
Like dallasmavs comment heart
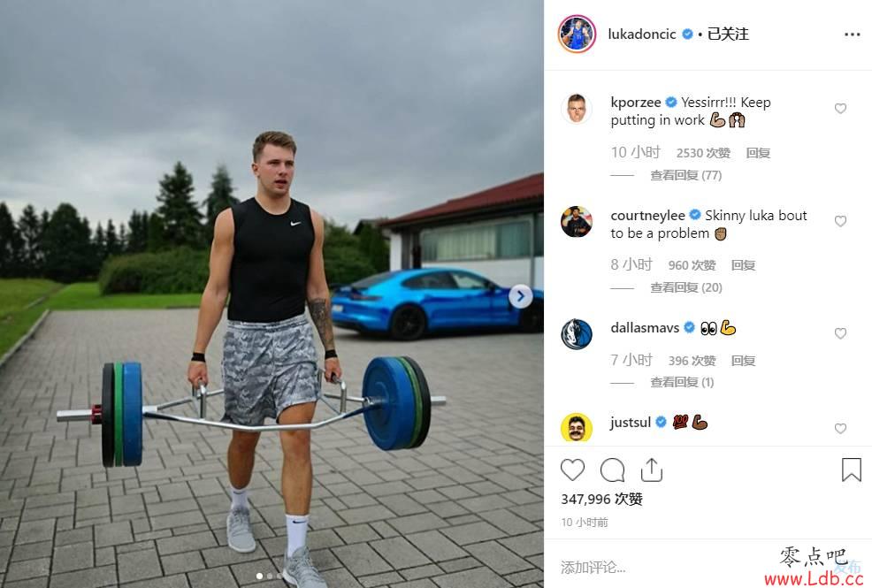coord(840,333)
